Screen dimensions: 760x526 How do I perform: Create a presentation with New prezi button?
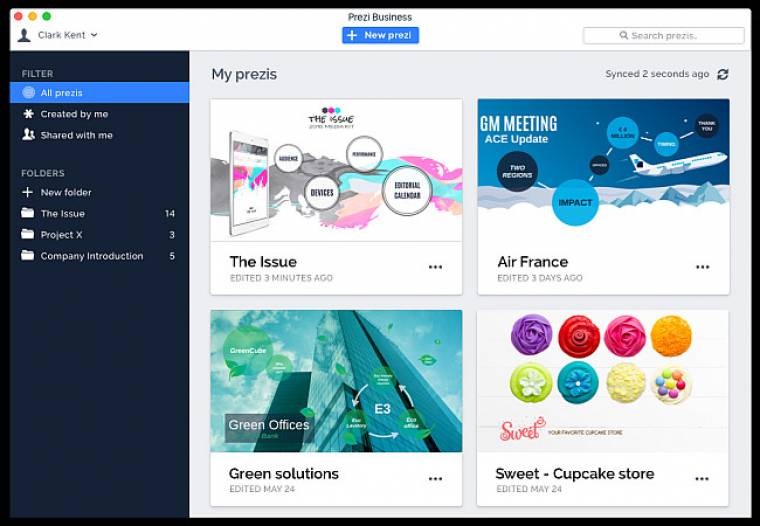click(380, 35)
